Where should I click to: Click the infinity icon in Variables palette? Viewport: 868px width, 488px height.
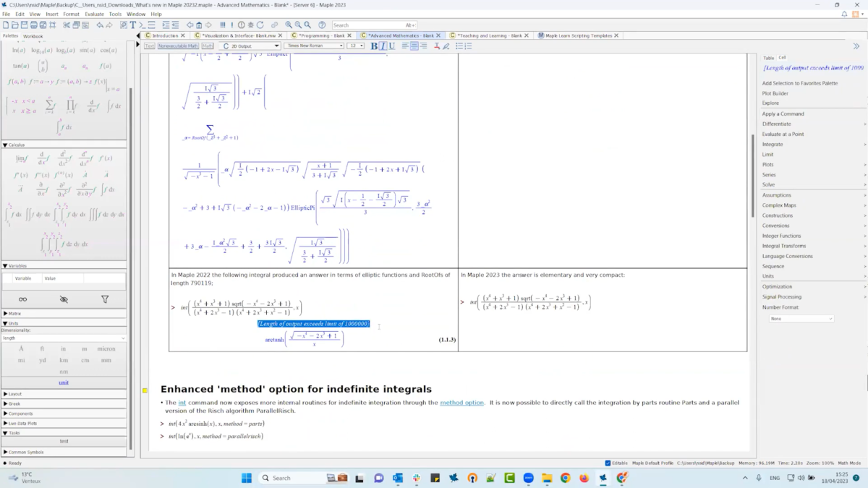coord(22,299)
